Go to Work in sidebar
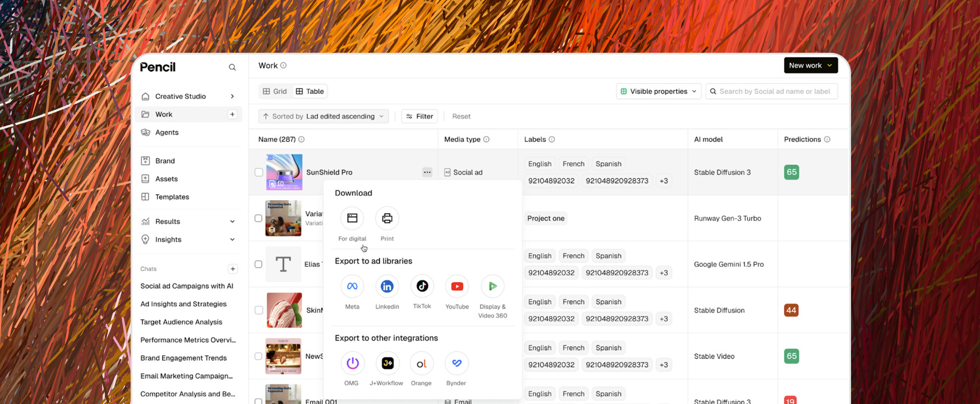 coord(188,114)
